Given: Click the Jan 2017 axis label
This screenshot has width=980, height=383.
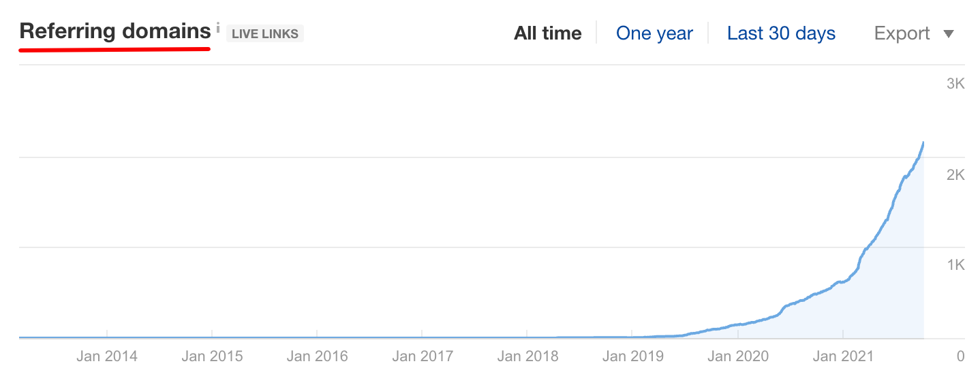Looking at the screenshot, I should 423,356.
